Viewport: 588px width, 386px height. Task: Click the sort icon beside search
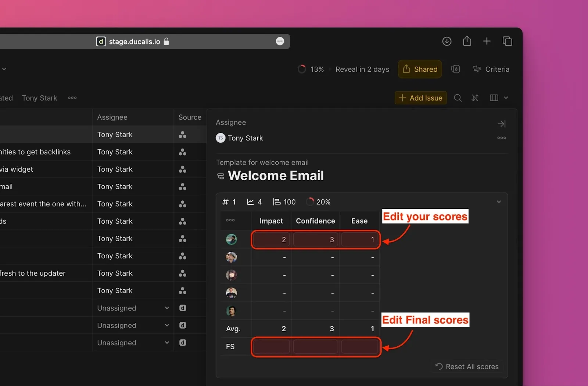point(475,98)
